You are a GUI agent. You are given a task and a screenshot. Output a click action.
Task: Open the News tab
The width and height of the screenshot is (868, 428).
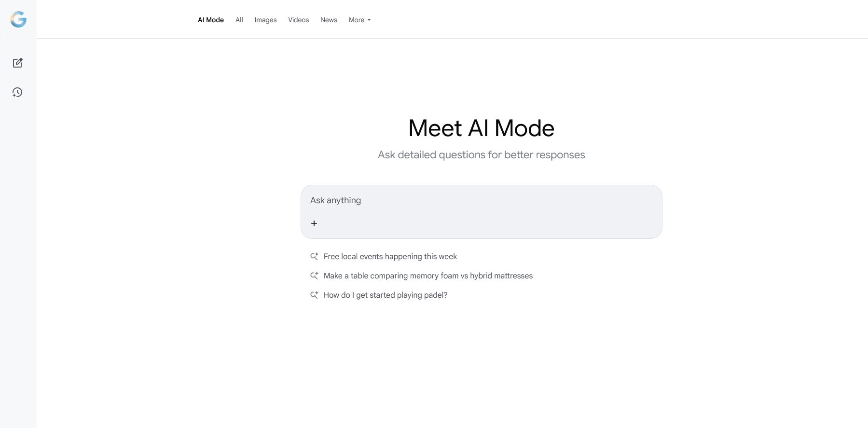click(329, 20)
